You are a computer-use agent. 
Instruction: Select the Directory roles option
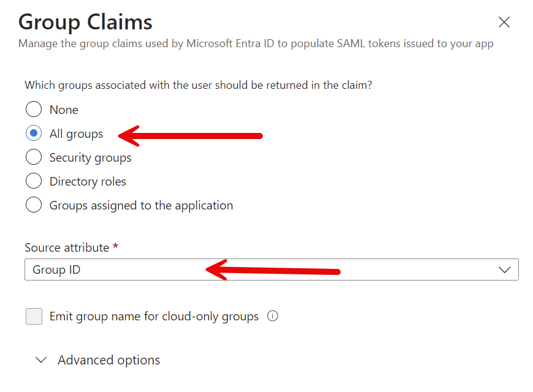point(34,181)
